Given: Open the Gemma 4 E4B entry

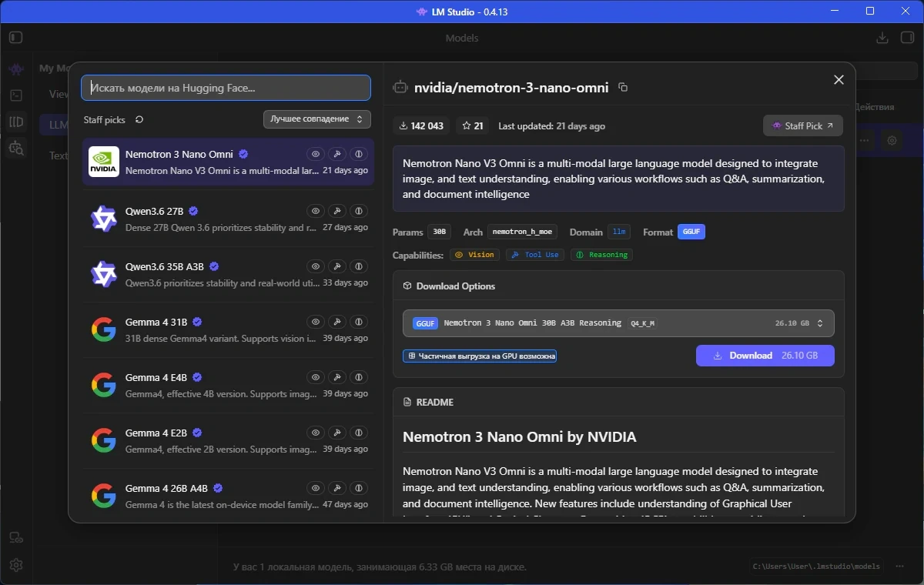Looking at the screenshot, I should (x=228, y=385).
